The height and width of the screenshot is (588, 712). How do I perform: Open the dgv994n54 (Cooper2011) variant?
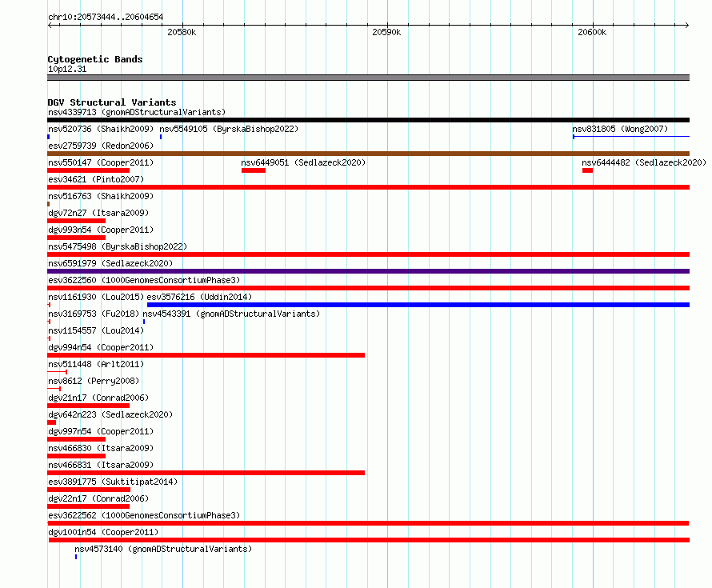[x=101, y=347]
